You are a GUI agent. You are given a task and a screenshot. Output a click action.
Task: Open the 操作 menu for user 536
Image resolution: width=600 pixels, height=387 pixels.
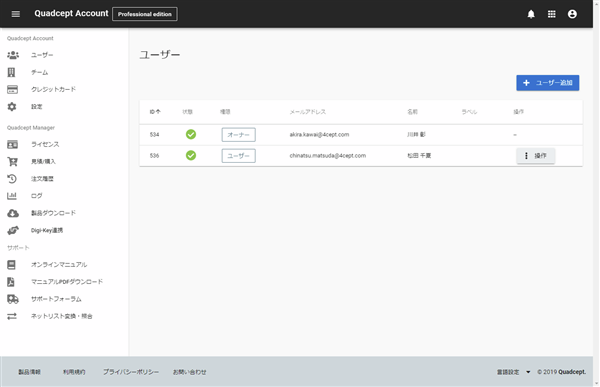[x=535, y=156]
